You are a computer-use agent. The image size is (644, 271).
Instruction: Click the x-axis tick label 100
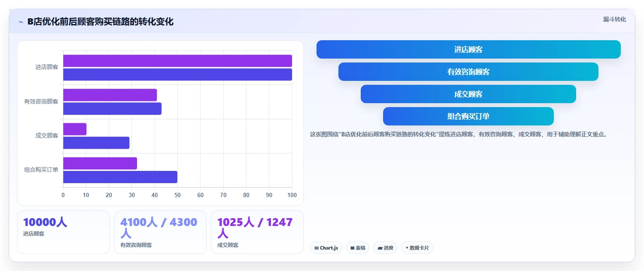(292, 195)
